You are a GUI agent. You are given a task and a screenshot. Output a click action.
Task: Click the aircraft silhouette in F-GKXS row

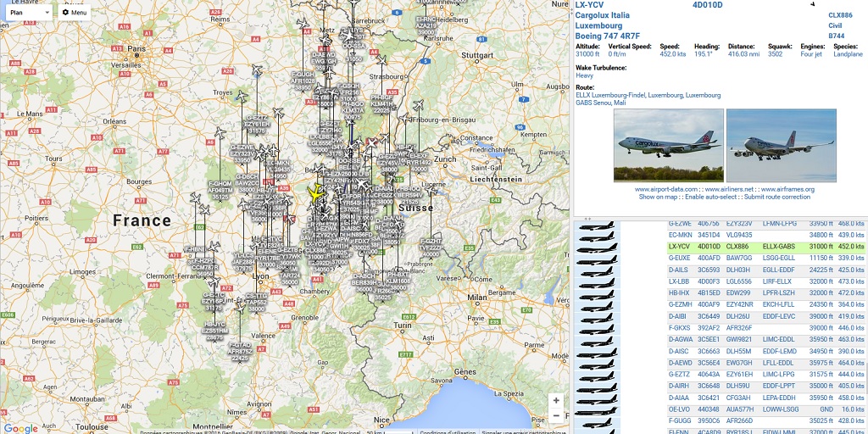click(596, 329)
